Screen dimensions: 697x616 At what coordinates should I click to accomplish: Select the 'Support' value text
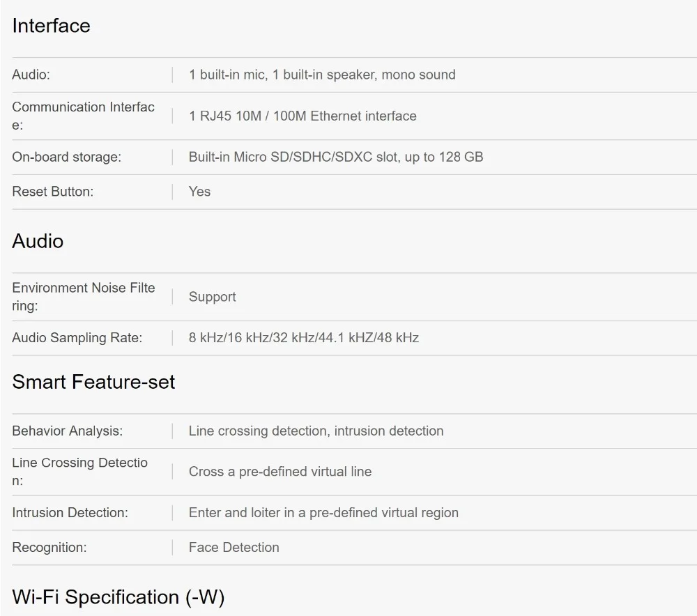tap(212, 297)
